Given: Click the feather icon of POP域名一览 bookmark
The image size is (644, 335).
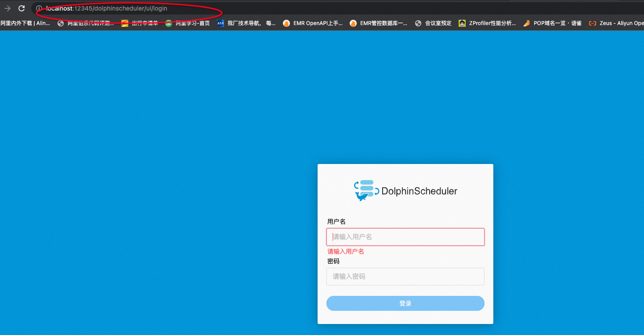Looking at the screenshot, I should [x=526, y=23].
